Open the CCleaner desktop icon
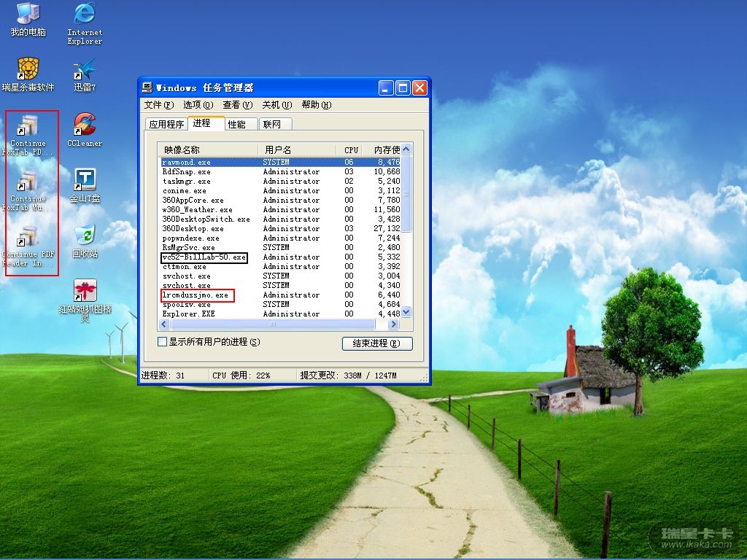This screenshot has height=560, width=747. coord(85,130)
